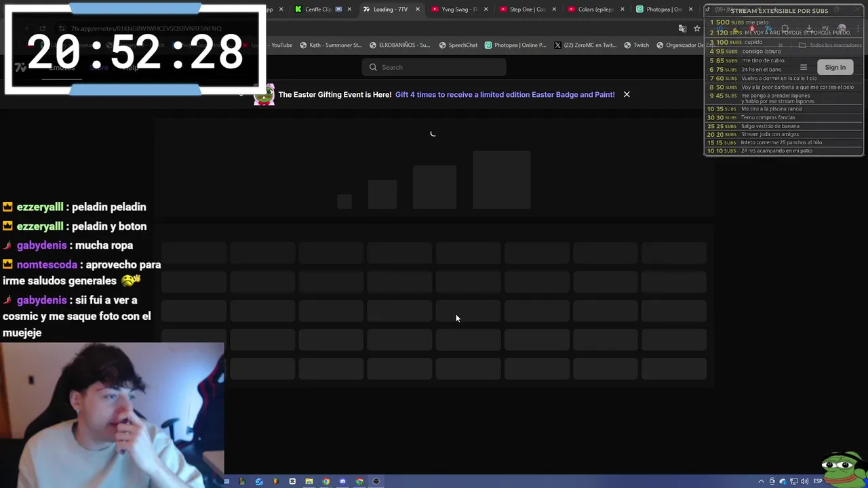The image size is (868, 488).
Task: Click the streamer webcam overlay
Action: [112, 415]
